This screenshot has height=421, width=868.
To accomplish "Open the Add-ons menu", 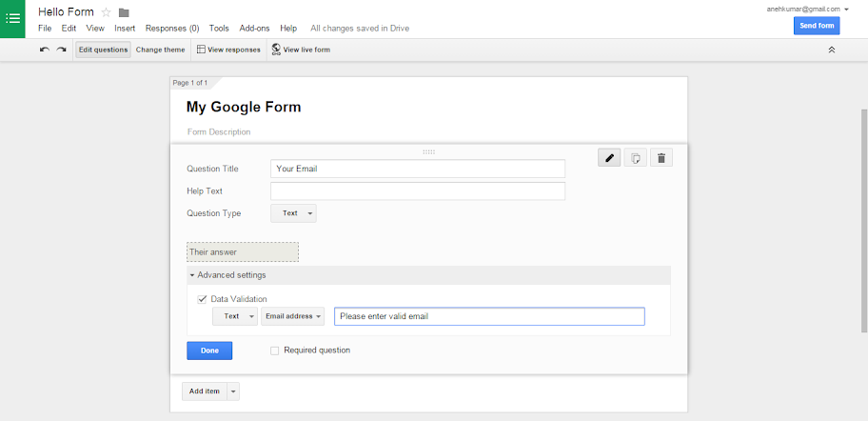I will point(254,29).
